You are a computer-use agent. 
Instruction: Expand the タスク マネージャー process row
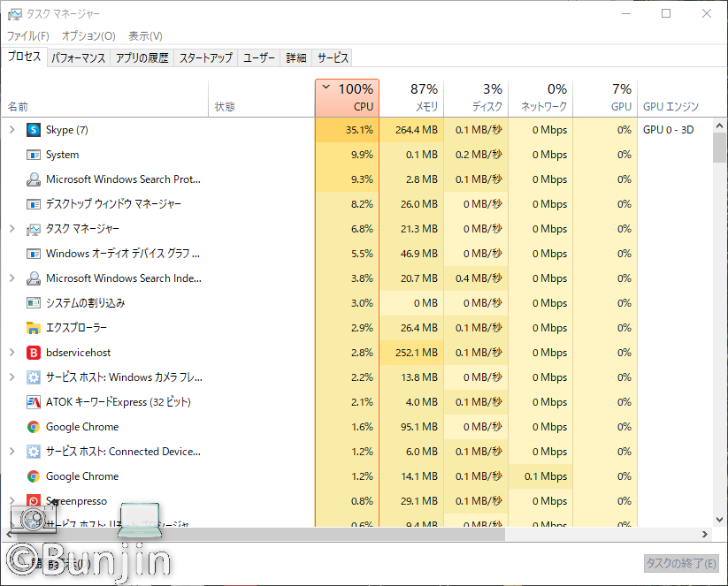12,229
